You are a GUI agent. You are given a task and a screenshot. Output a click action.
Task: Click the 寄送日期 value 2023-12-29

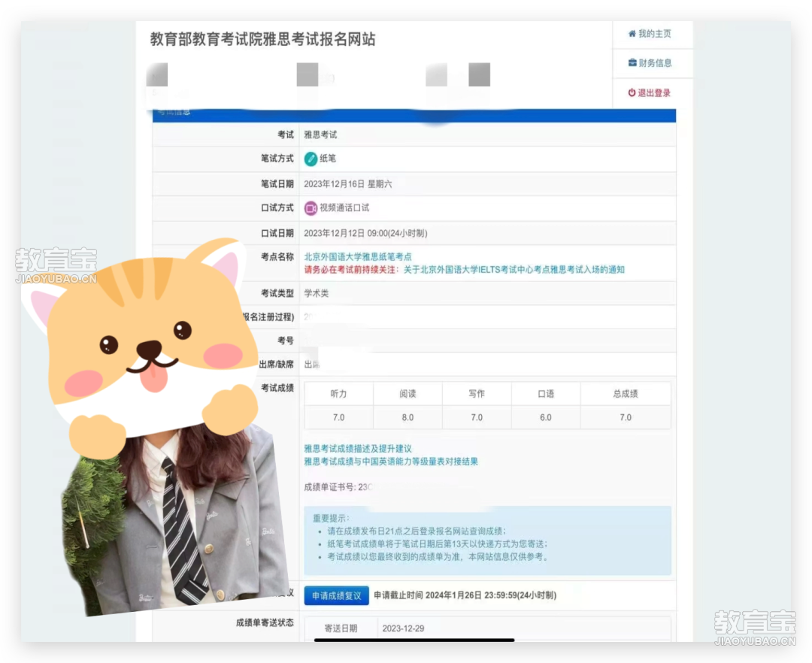click(404, 628)
